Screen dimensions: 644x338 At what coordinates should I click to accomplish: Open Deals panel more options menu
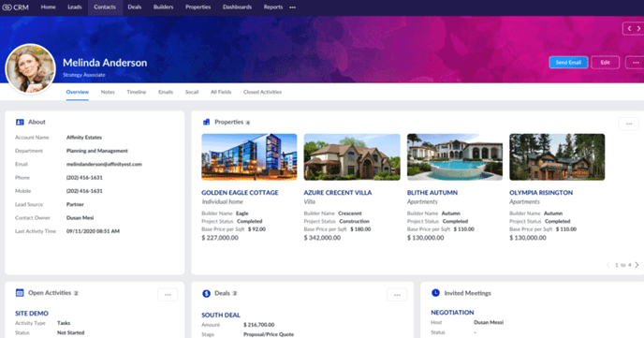[397, 295]
